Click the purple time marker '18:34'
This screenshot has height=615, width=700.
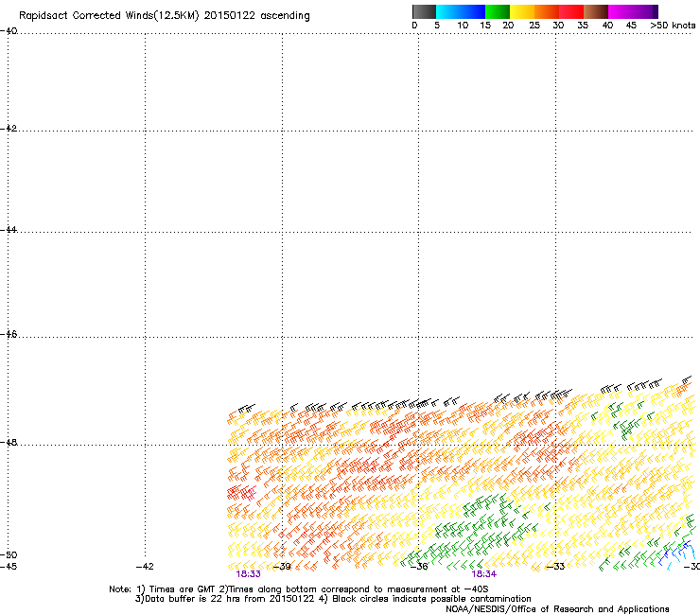[484, 574]
